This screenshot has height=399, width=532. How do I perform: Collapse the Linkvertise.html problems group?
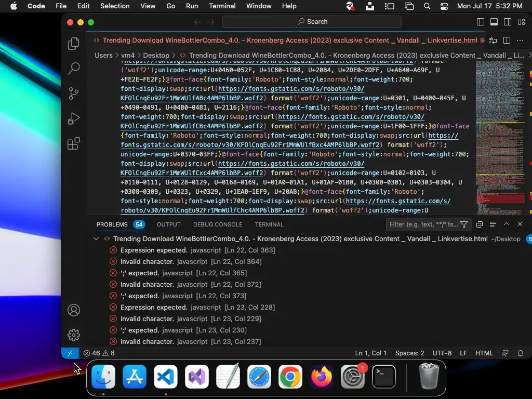click(x=96, y=239)
